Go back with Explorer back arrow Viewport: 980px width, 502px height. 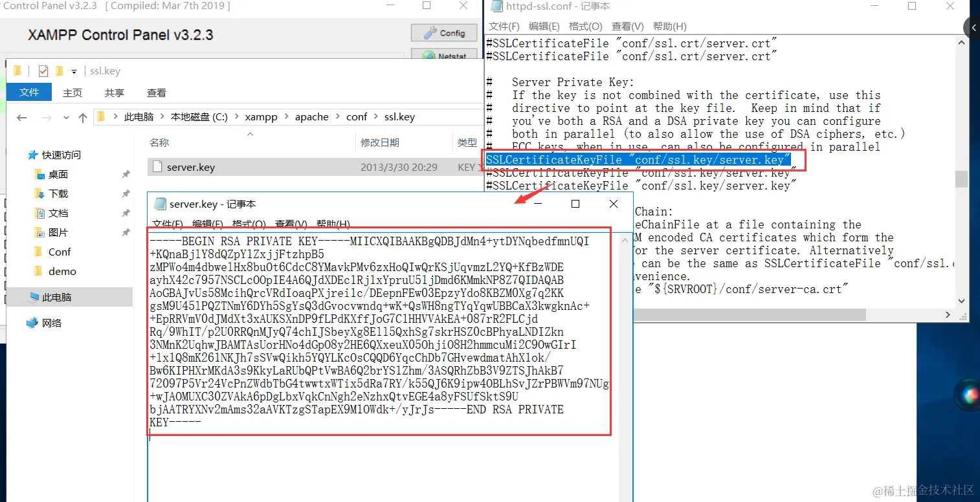point(22,118)
